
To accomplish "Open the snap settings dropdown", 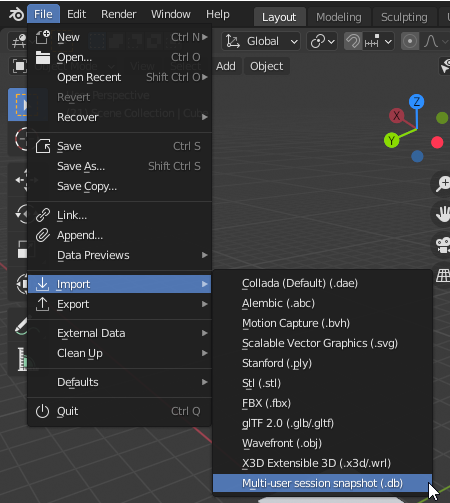I will click(378, 41).
